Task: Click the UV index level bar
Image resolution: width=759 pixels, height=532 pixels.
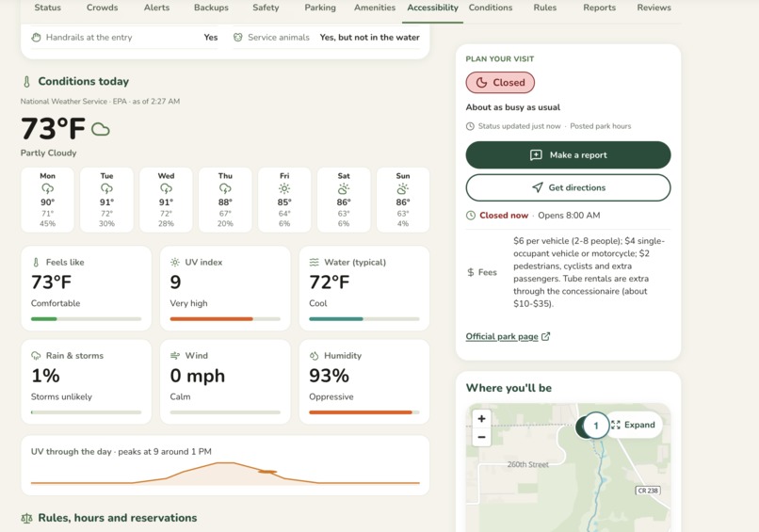Action: click(225, 319)
